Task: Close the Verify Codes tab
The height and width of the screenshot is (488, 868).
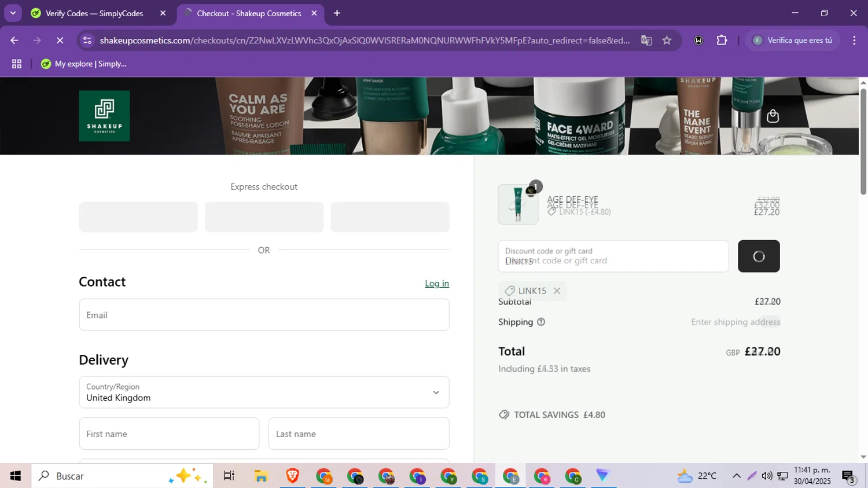Action: [163, 13]
